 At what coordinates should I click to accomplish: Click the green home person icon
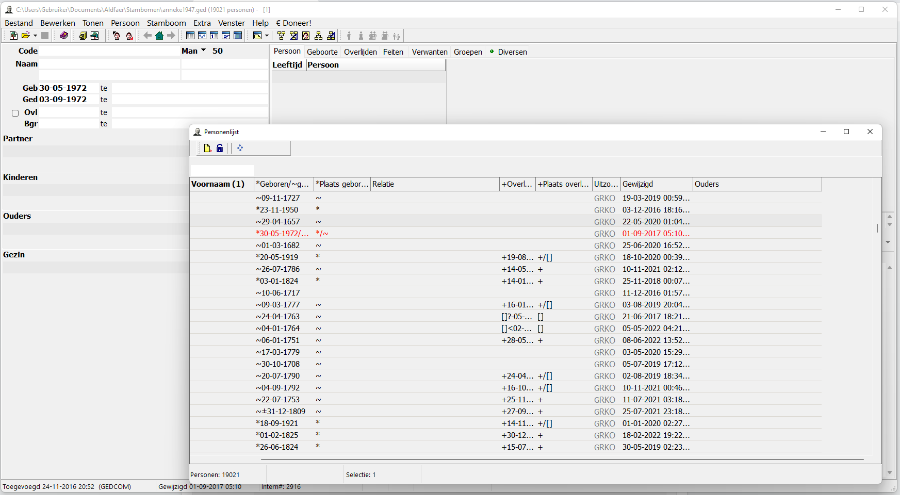click(x=159, y=36)
